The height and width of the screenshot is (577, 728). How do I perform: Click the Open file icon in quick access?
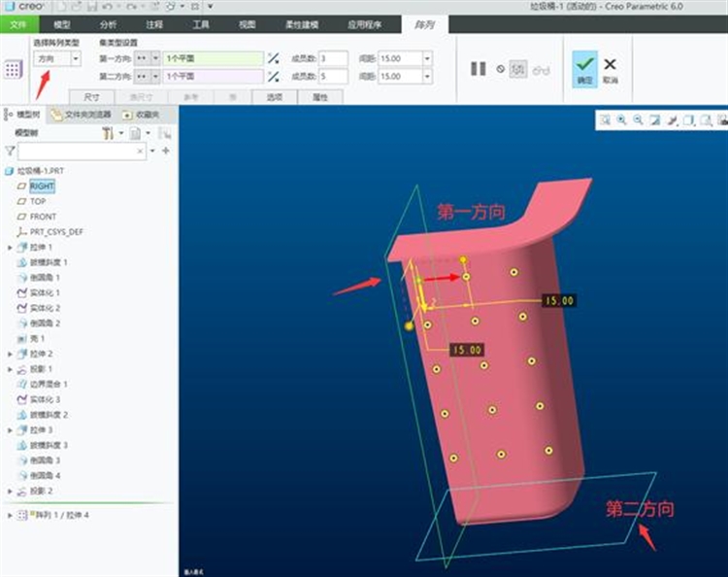[77, 7]
